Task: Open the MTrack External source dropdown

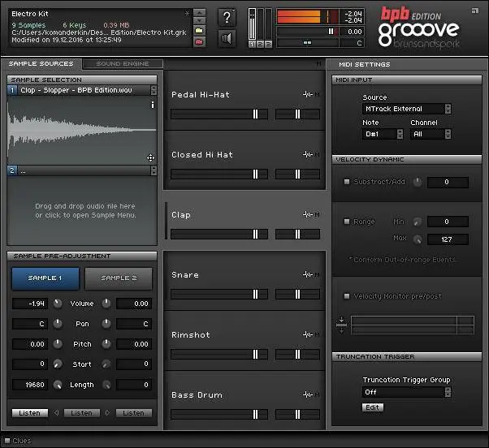Action: tap(407, 109)
